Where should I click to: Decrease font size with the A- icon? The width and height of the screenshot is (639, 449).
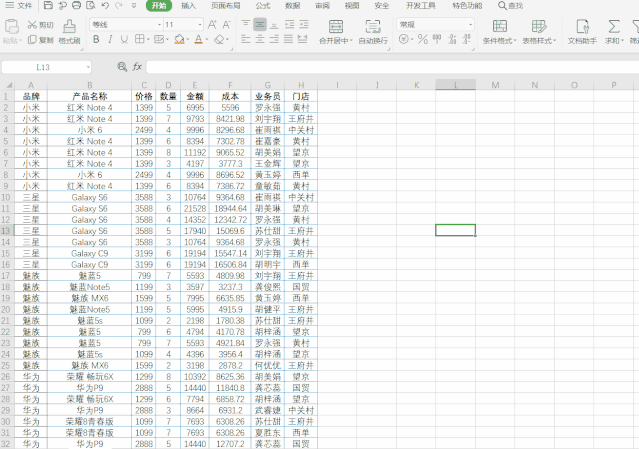226,25
